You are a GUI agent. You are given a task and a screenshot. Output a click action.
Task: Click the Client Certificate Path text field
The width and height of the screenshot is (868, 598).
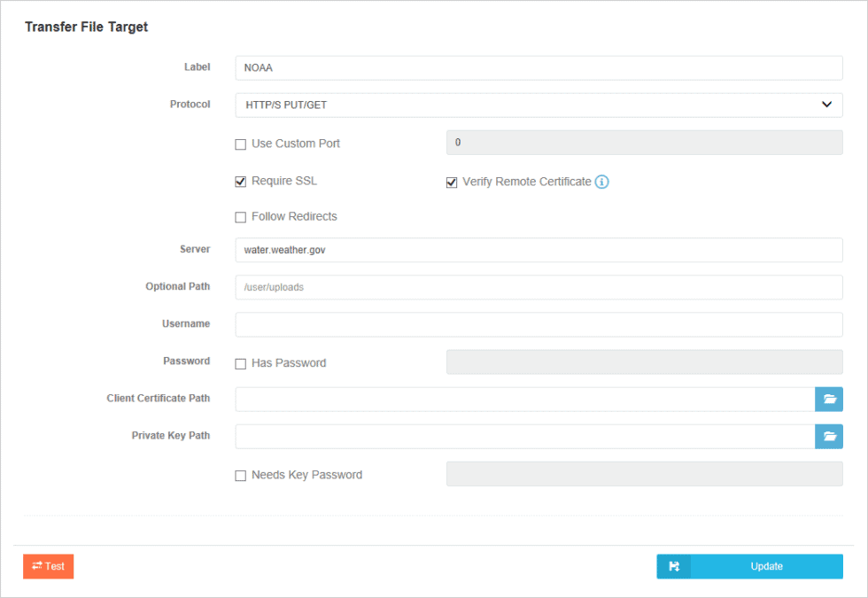coord(523,399)
